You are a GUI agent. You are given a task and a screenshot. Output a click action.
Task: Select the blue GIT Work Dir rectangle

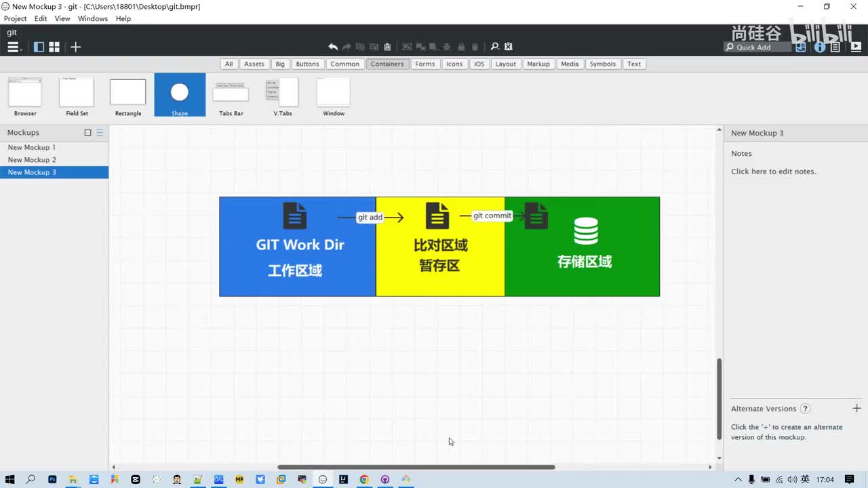click(298, 247)
